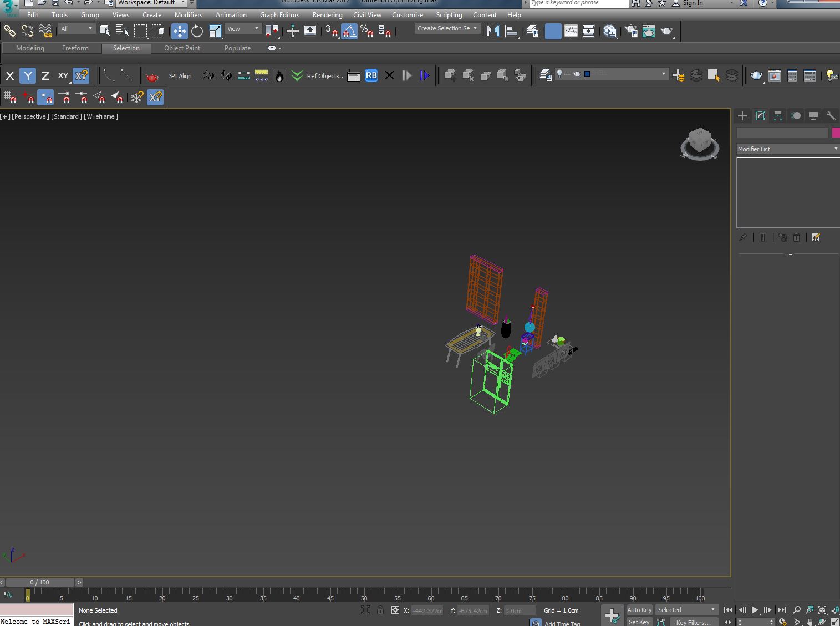Pick the Rectangular Selection Region tool
840x626 pixels.
[x=140, y=30]
